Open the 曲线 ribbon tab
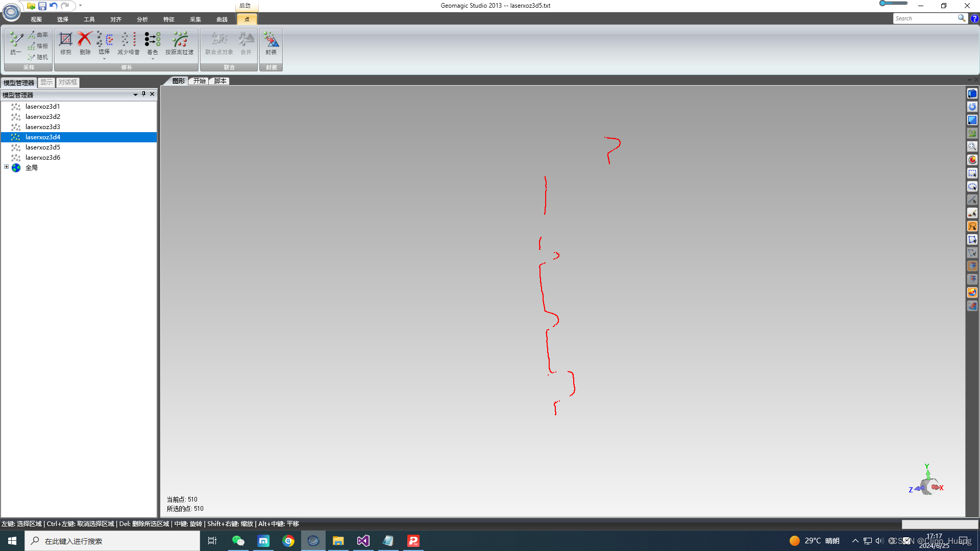Screen dimensions: 980x551 coord(222,19)
